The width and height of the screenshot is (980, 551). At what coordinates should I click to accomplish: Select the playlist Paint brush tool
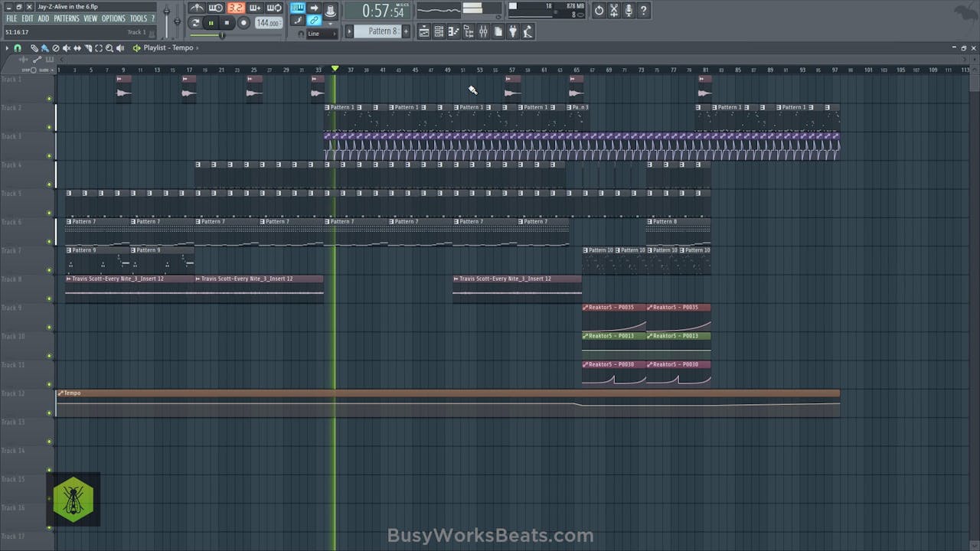44,48
